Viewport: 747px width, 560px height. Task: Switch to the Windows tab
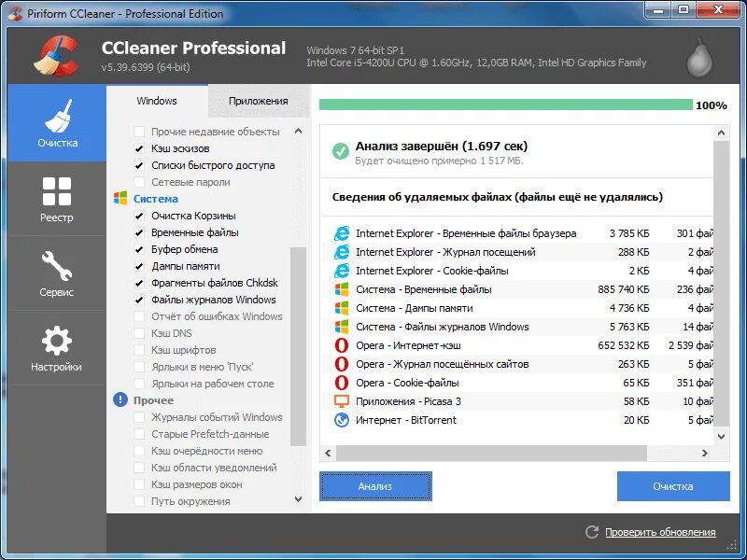[157, 101]
